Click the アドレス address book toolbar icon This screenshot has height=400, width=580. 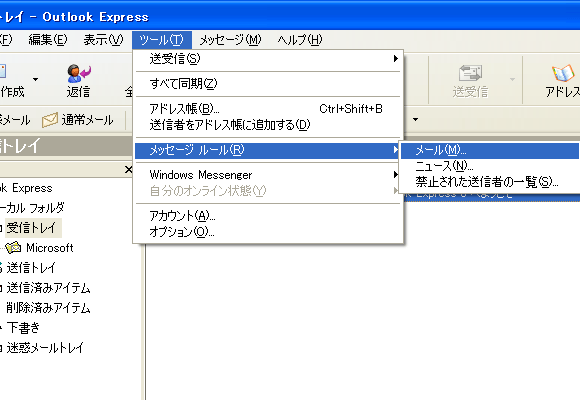[563, 73]
